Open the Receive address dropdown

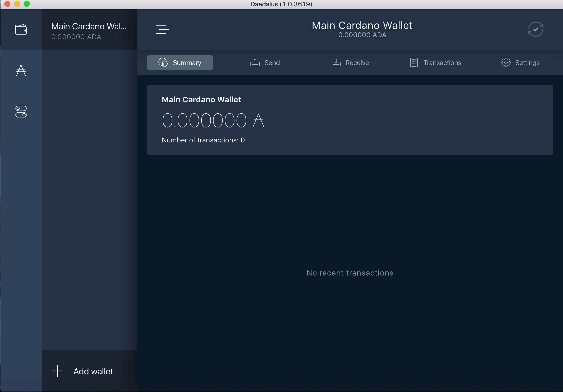(350, 62)
